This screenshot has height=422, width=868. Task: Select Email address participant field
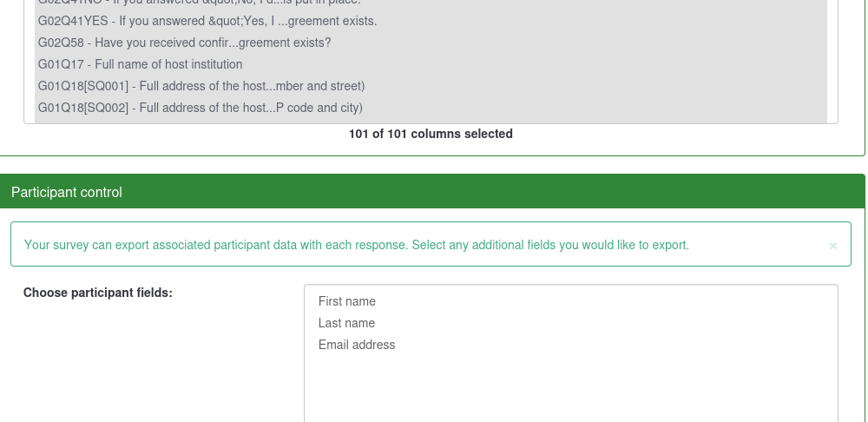coord(357,345)
